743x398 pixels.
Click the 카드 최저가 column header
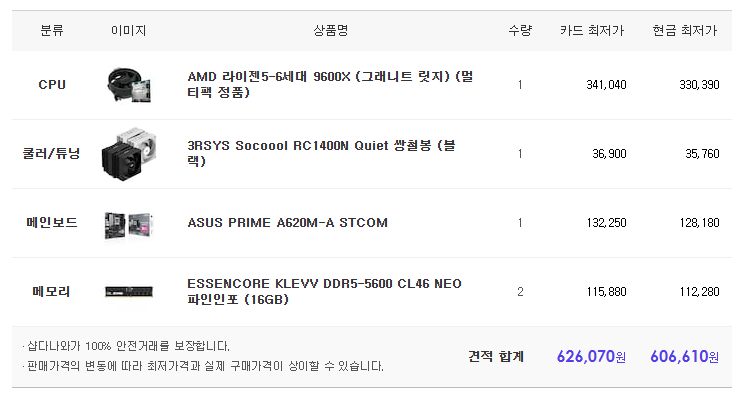pyautogui.click(x=592, y=31)
